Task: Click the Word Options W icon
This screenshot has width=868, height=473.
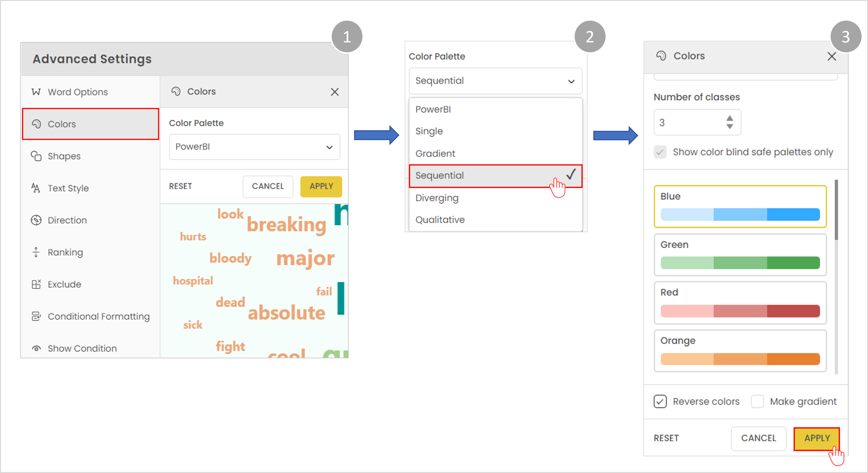Action: [x=36, y=92]
